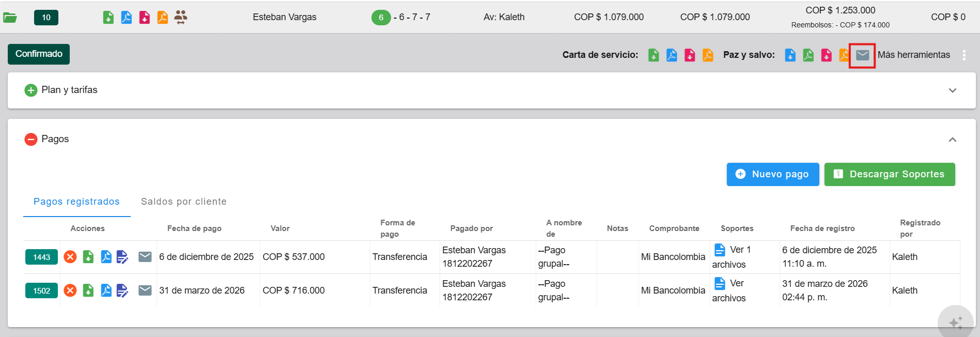980x337 pixels.
Task: Click the open folder icon beside reservation 10
Action: [10, 18]
